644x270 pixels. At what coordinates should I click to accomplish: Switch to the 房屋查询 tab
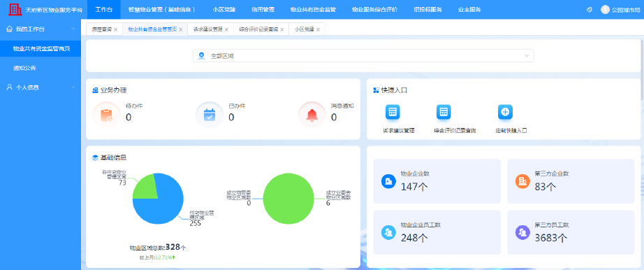pyautogui.click(x=101, y=29)
